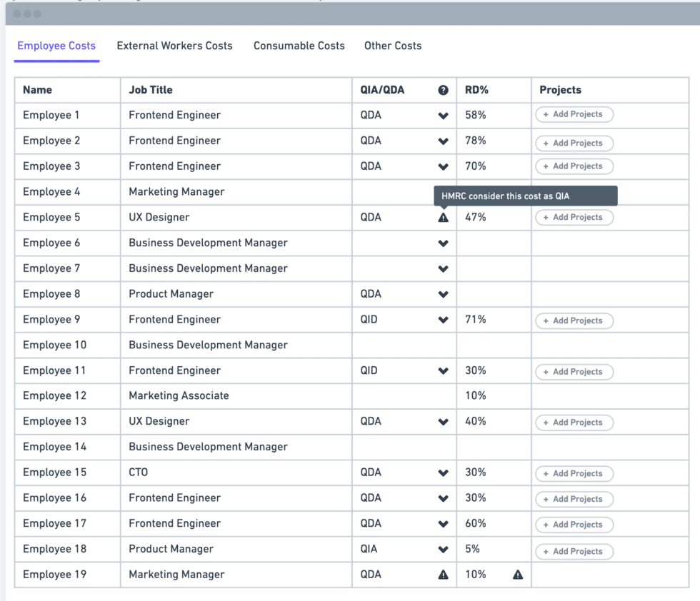Click Employee 17's 60% RD value
This screenshot has height=601, width=700.
tap(476, 523)
